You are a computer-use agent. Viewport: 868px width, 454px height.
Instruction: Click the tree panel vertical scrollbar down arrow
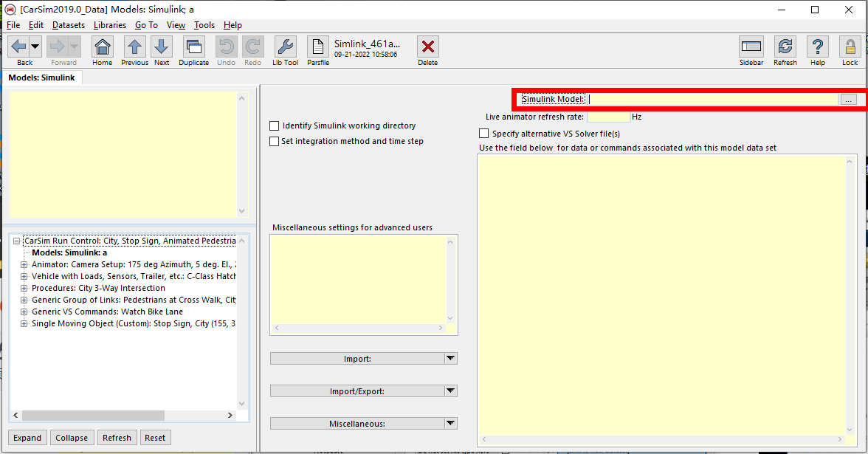(241, 404)
